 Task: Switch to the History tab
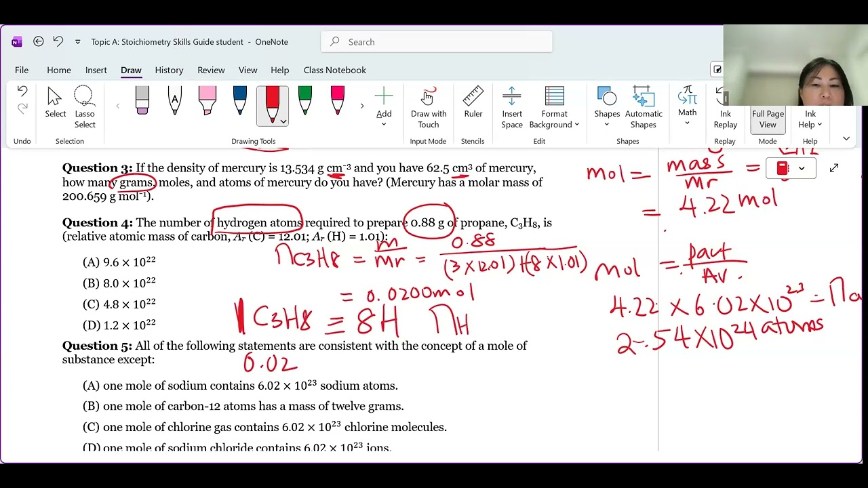coord(169,70)
